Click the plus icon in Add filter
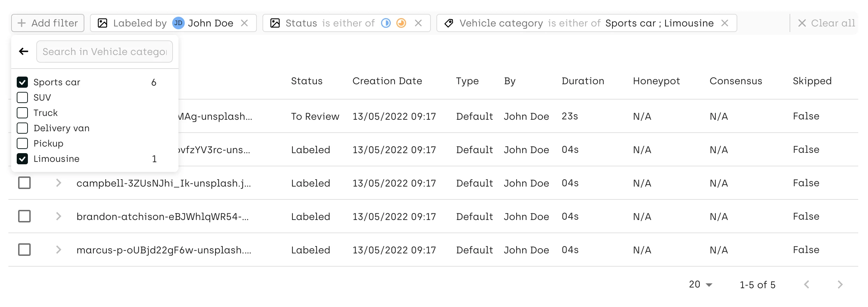 (22, 23)
